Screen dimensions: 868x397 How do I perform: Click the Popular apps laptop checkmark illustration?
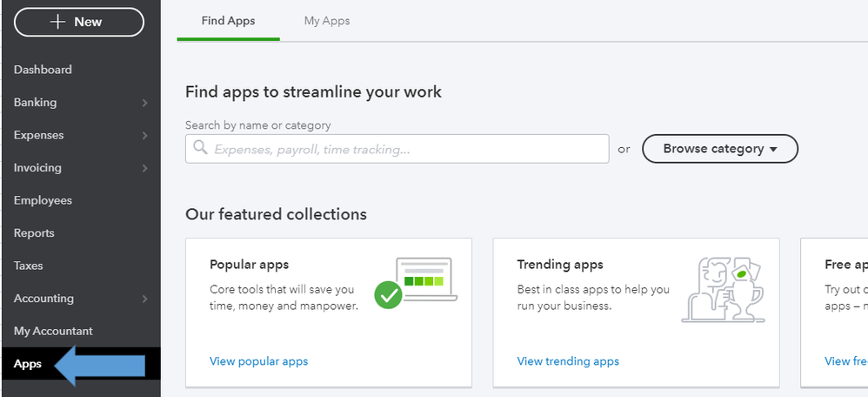pos(415,282)
